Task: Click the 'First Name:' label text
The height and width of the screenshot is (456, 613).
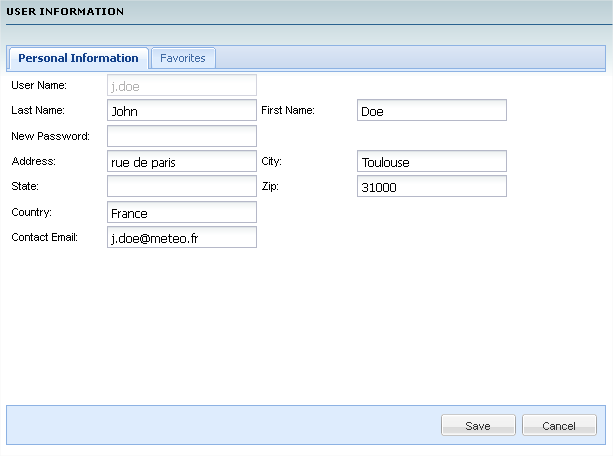Action: pyautogui.click(x=288, y=110)
